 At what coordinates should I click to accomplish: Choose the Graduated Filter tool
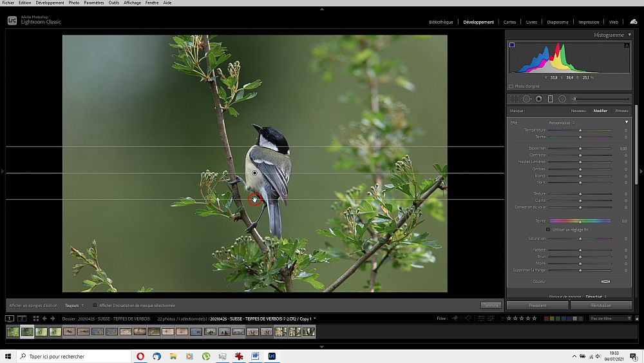550,99
